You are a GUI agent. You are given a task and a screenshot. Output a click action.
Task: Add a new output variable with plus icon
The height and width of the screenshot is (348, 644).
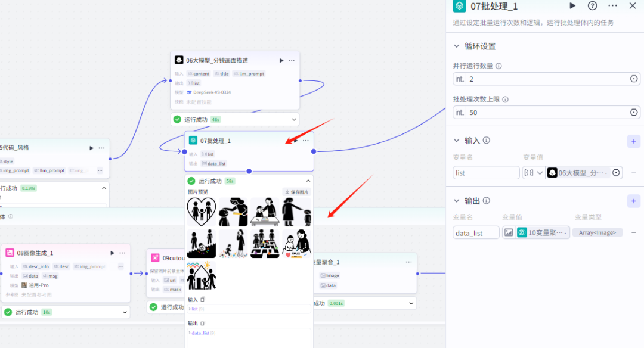pyautogui.click(x=634, y=201)
